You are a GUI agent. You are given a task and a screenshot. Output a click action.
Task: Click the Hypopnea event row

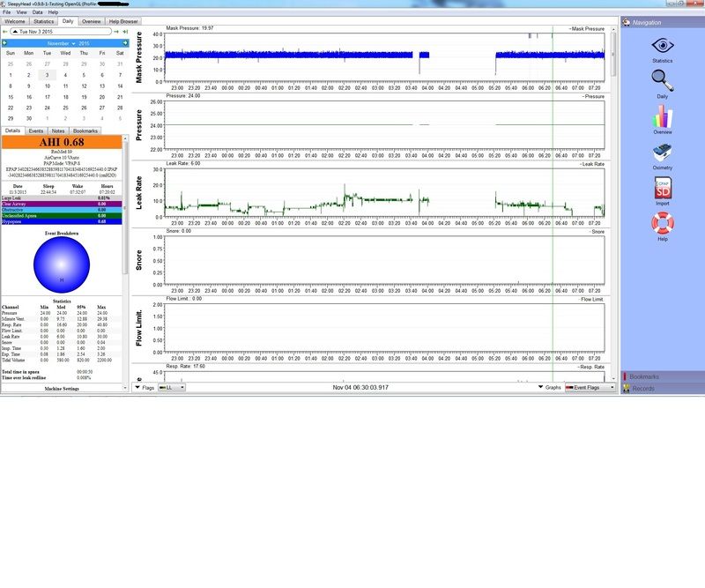pyautogui.click(x=62, y=221)
